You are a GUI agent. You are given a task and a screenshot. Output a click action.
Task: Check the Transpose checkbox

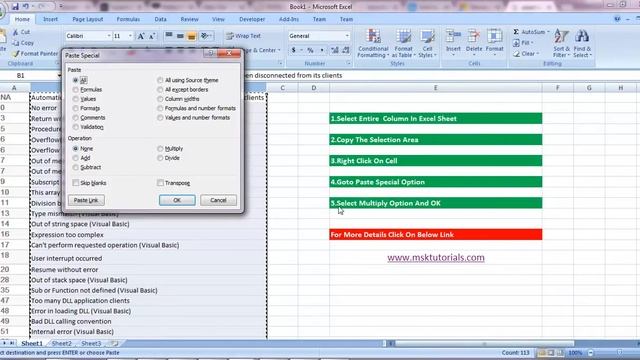160,183
